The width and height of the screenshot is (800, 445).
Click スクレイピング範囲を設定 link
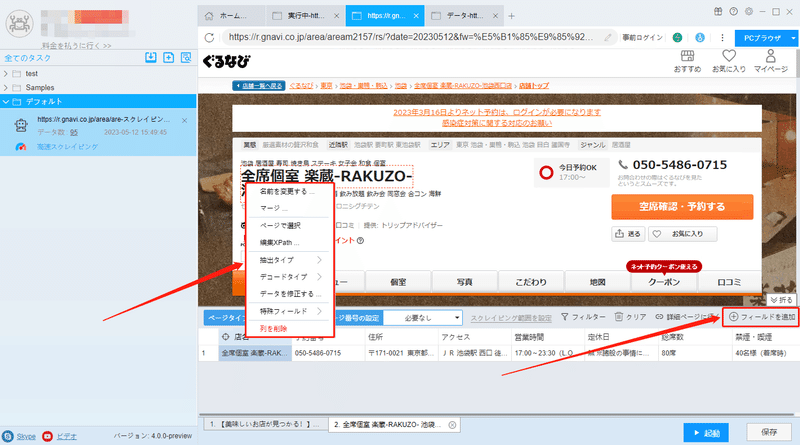511,318
